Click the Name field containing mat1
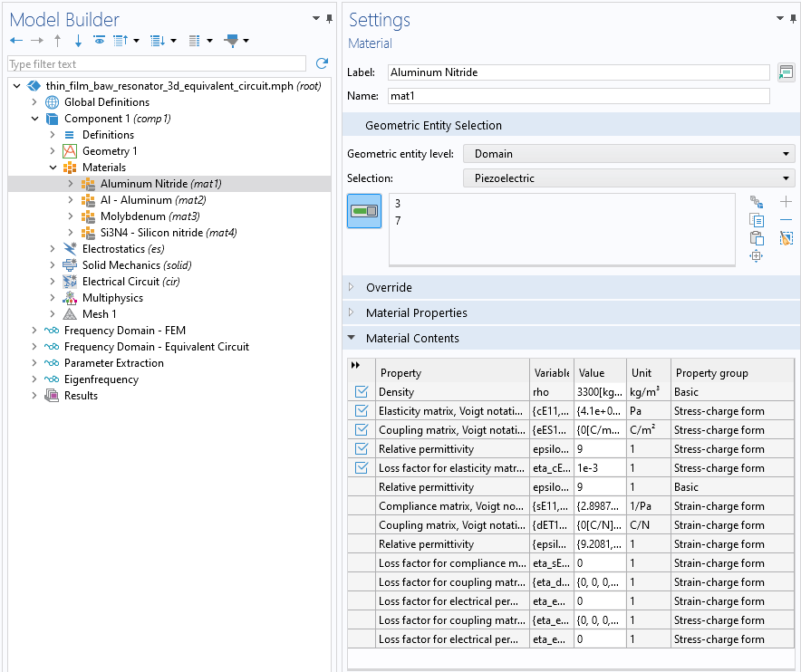Viewport: 801px width, 672px height. click(578, 96)
